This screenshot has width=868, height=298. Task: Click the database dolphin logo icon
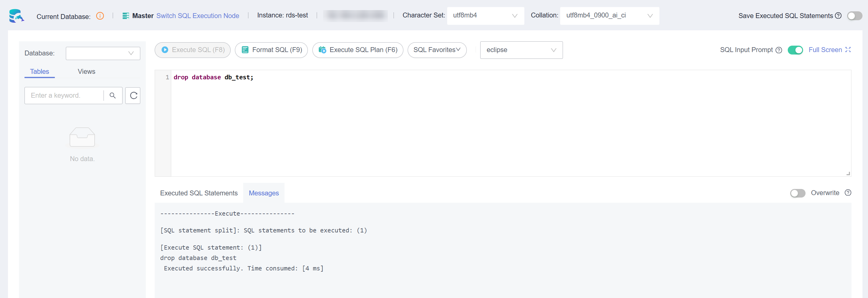[16, 16]
